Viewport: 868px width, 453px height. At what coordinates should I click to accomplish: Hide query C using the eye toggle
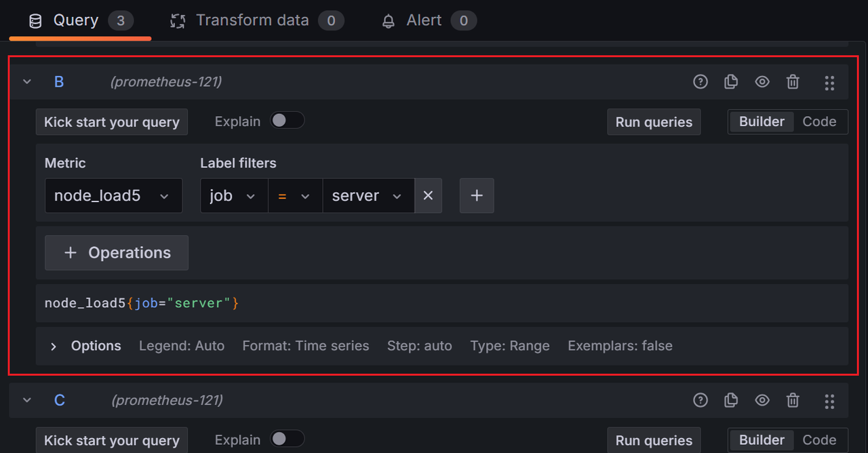click(x=762, y=400)
